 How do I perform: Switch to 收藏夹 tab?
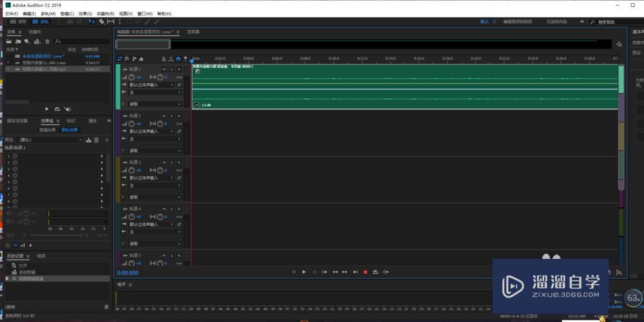pyautogui.click(x=35, y=32)
